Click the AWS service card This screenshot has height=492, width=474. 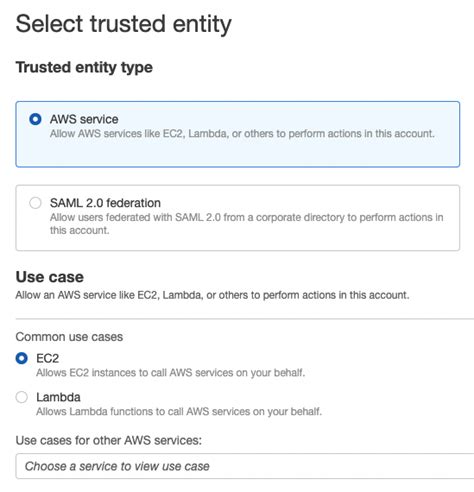[x=238, y=134]
